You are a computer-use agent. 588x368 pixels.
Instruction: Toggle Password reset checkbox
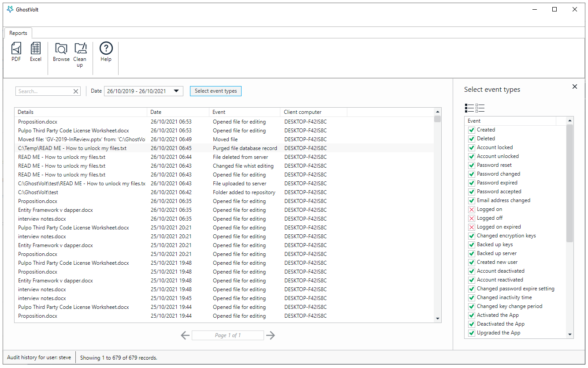click(x=471, y=165)
